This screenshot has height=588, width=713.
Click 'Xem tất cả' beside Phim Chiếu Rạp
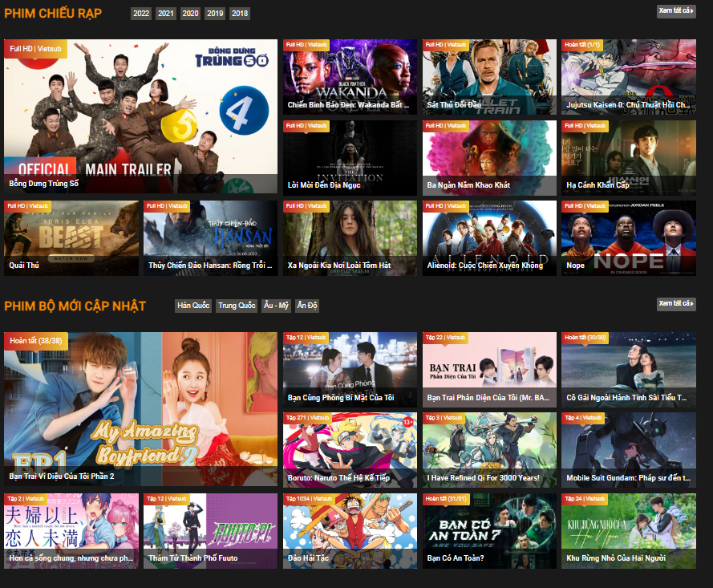pyautogui.click(x=676, y=11)
